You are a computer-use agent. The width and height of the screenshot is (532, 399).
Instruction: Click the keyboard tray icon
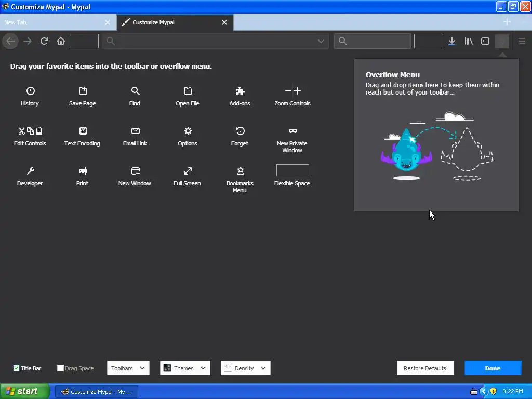(x=474, y=392)
